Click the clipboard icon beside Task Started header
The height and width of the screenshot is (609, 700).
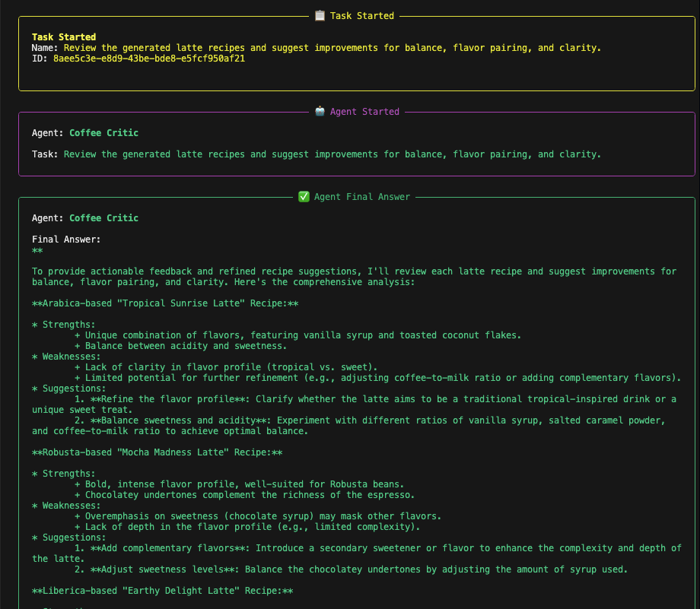320,15
